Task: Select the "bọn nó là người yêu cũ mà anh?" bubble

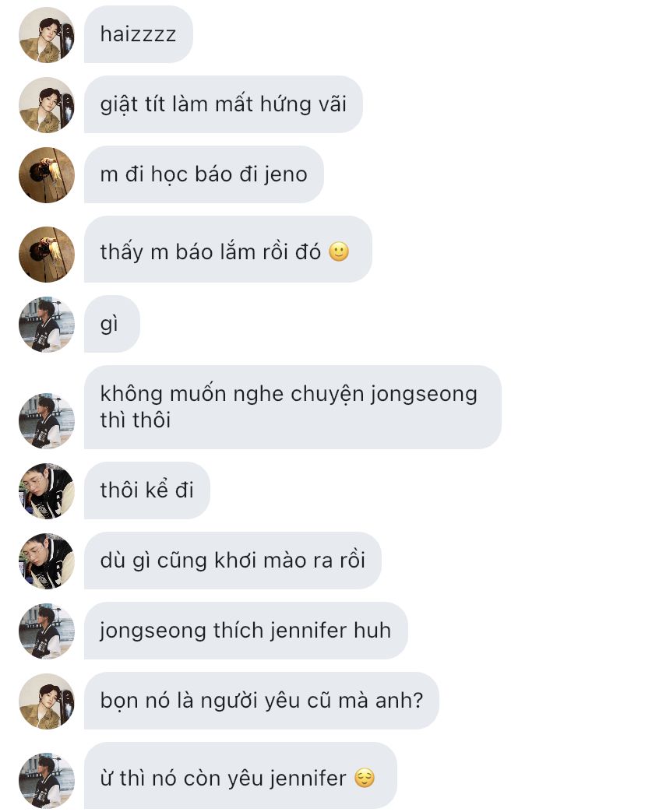Action: click(262, 701)
